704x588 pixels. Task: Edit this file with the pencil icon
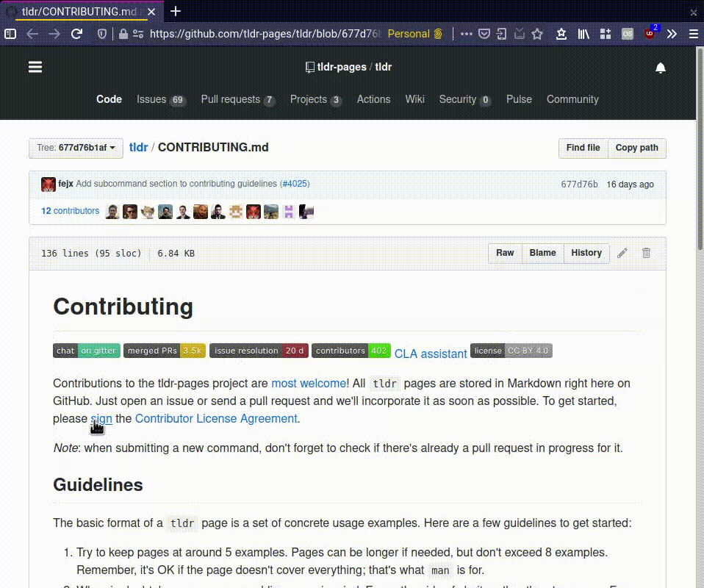[622, 253]
